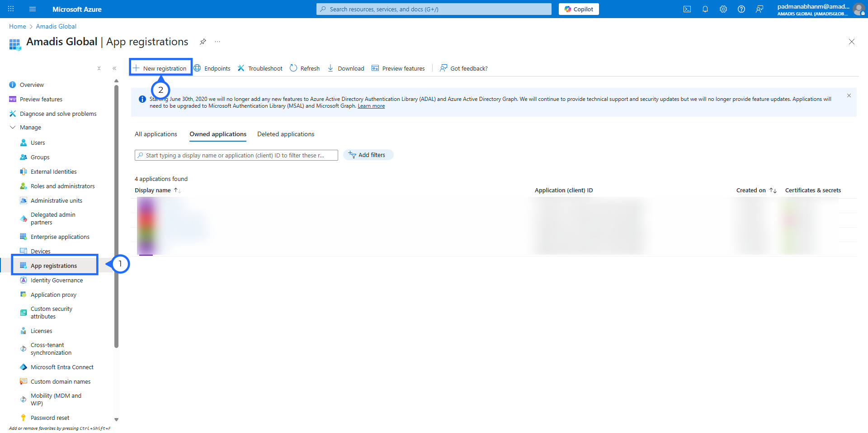Screen dimensions: 868x433
Task: Open the notifications bell
Action: [705, 9]
